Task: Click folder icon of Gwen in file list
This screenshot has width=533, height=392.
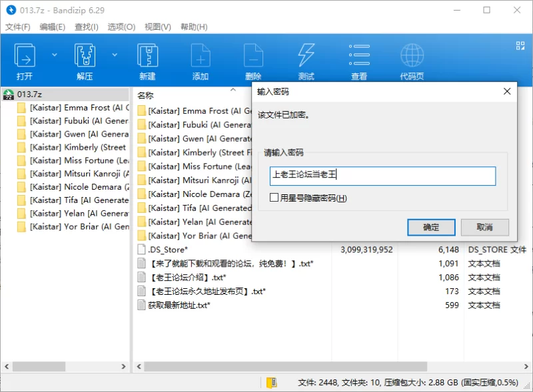Action: pos(141,139)
